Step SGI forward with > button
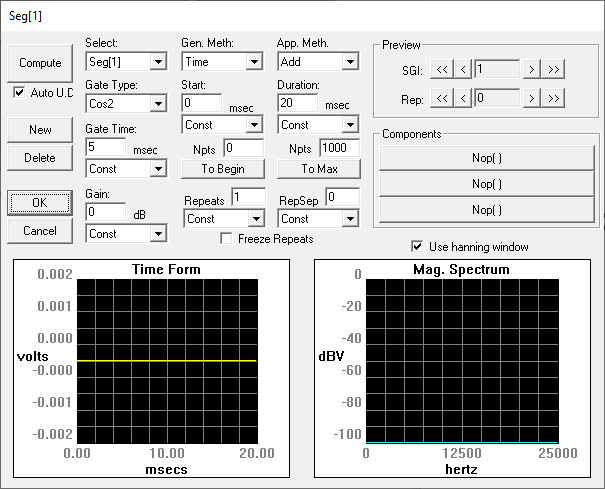Viewport: 605px width, 489px height. (x=532, y=69)
